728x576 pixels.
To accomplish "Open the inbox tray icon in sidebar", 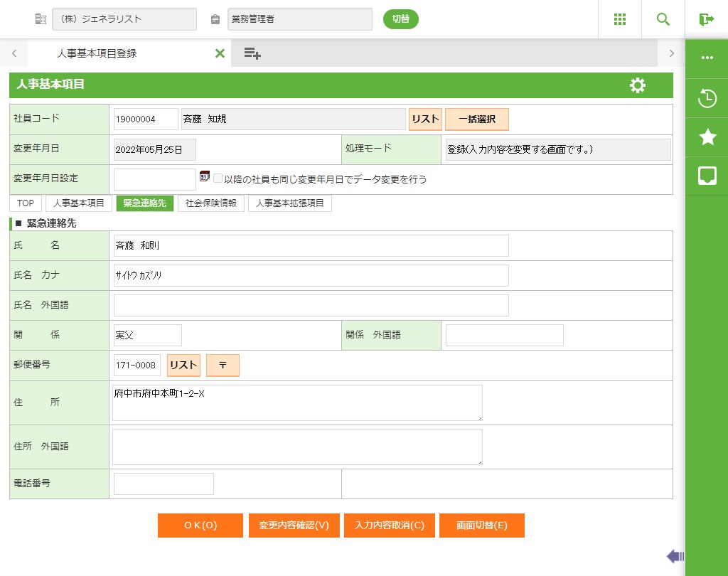I will tap(707, 176).
